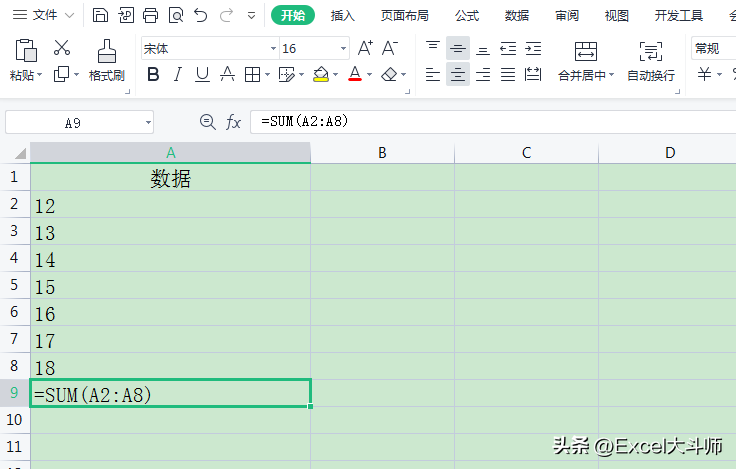Click the zoom magnifier beside formula bar
Viewport: 736px width, 469px height.
coord(207,122)
